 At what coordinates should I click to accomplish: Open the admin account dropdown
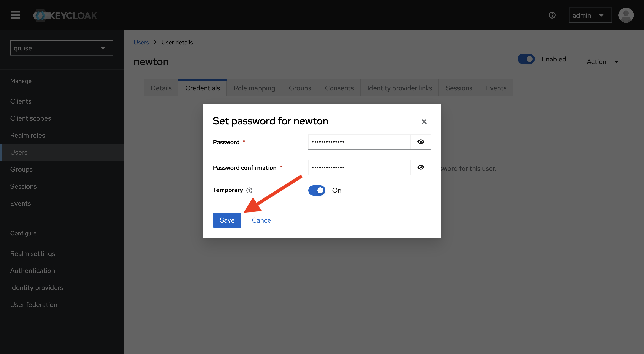590,15
